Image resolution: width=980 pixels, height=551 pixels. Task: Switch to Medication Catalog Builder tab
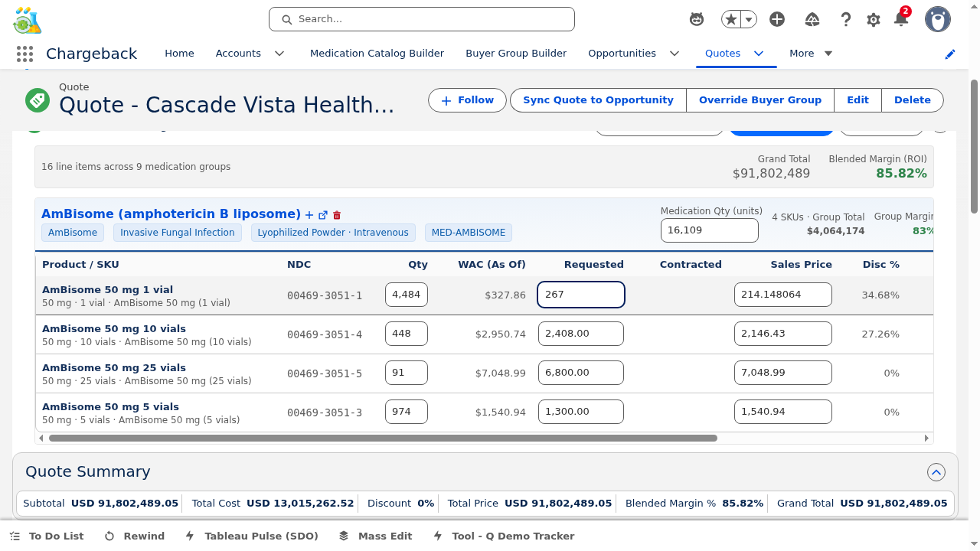pyautogui.click(x=377, y=54)
